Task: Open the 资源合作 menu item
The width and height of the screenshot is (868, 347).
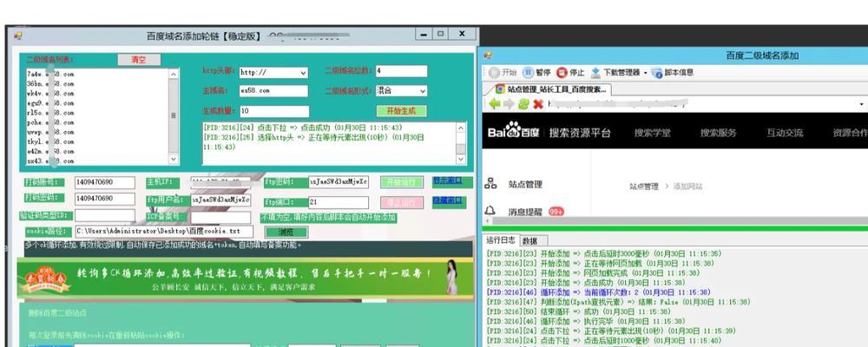Action: point(851,133)
